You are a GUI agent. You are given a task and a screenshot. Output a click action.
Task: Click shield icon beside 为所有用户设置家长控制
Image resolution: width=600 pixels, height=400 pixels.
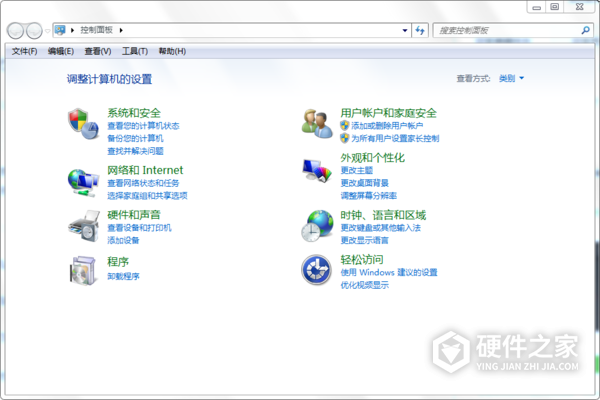click(x=344, y=138)
